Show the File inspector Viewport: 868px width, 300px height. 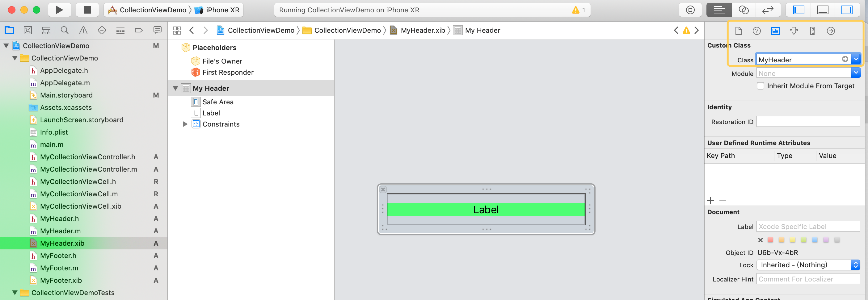click(x=738, y=31)
